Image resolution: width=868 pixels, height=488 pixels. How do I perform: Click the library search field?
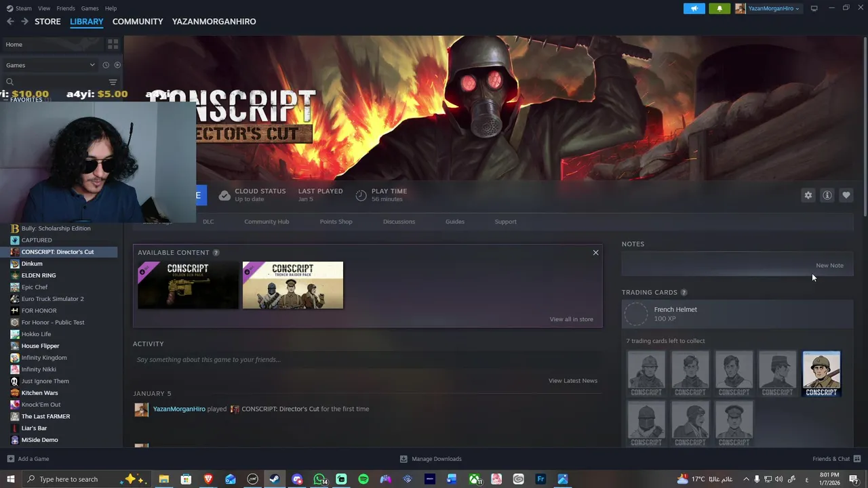tap(54, 82)
